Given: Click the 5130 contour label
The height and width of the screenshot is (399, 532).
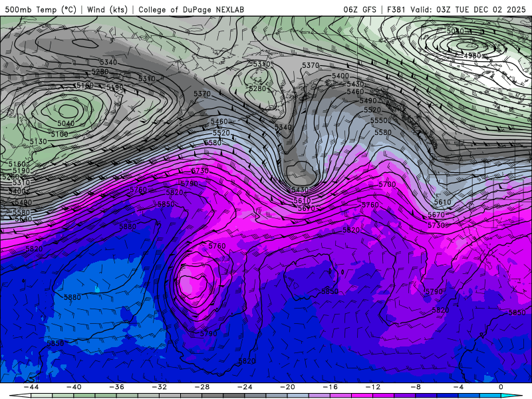Looking at the screenshot, I should click(39, 142).
